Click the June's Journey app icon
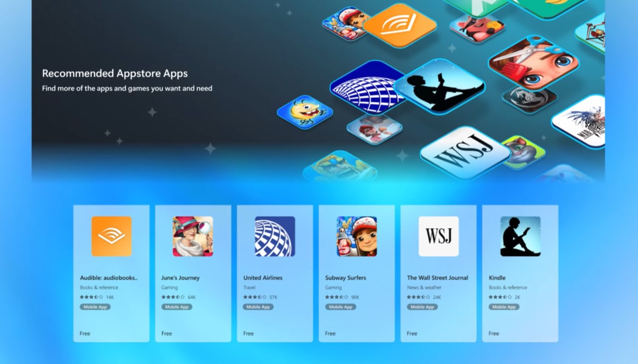Screen dimensions: 638x364 (x=193, y=237)
